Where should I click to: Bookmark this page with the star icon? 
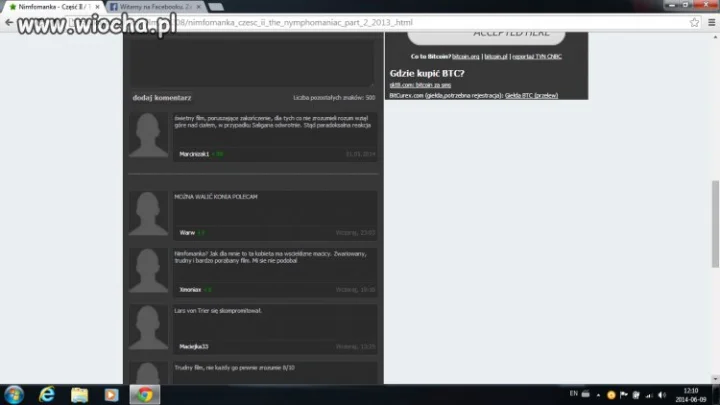pyautogui.click(x=694, y=22)
